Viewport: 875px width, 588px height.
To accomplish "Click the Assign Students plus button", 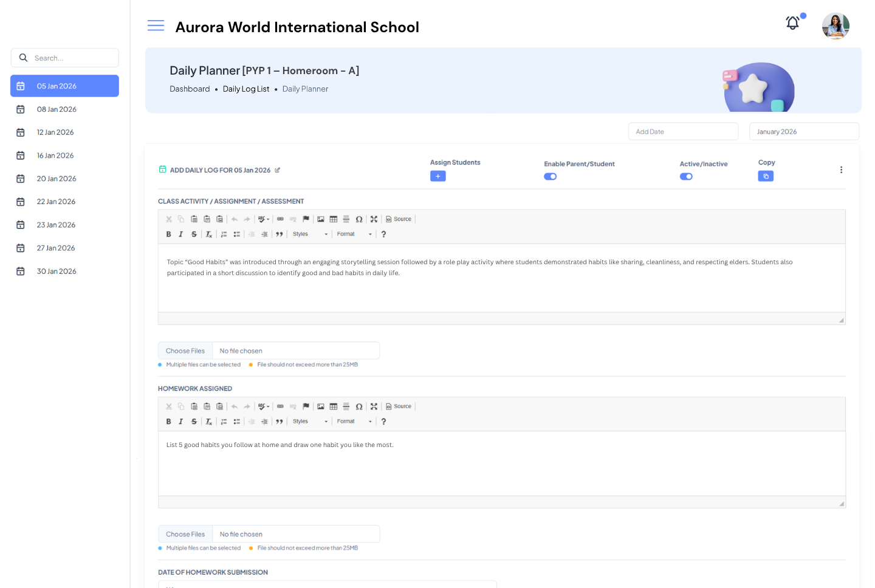I will coord(437,176).
